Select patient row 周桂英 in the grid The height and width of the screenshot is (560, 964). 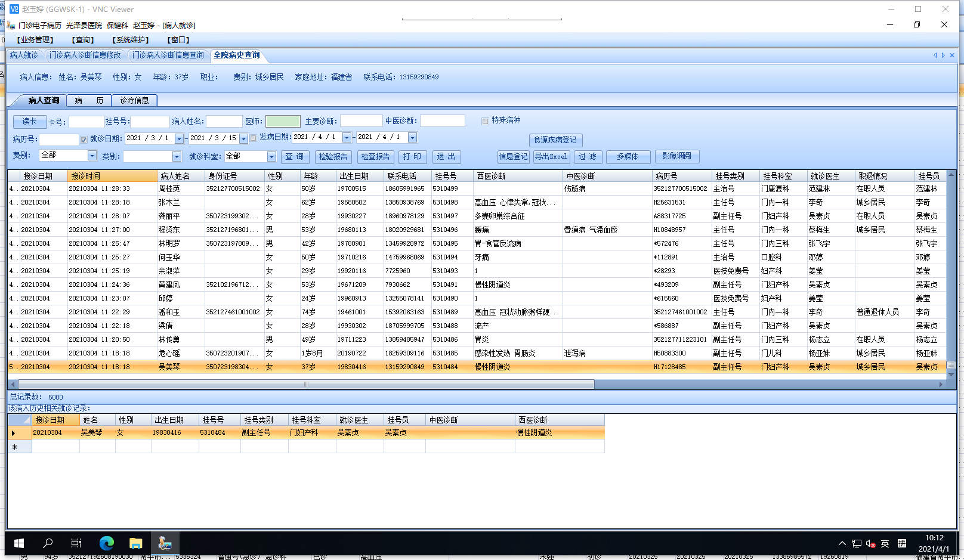coord(477,188)
